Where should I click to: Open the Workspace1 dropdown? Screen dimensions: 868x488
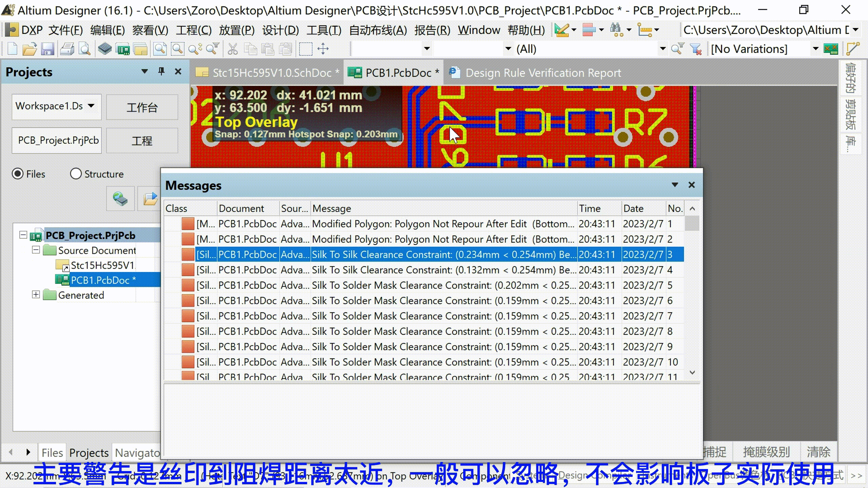click(91, 106)
